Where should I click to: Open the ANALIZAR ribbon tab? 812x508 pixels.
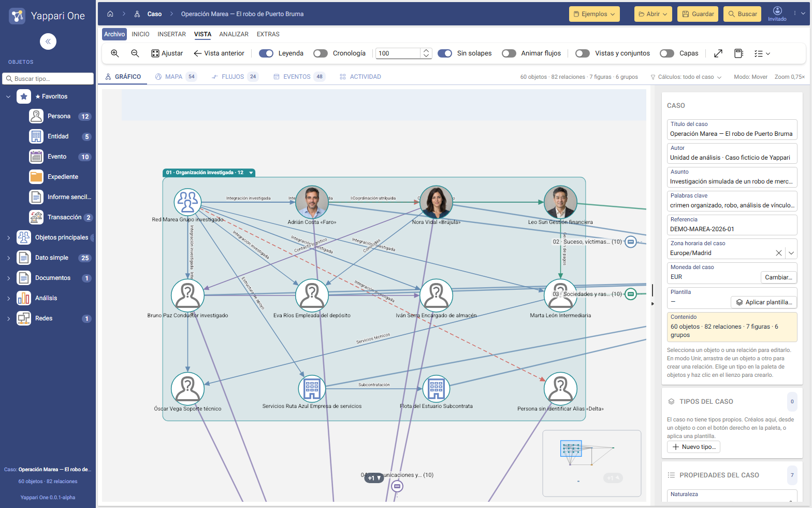234,34
